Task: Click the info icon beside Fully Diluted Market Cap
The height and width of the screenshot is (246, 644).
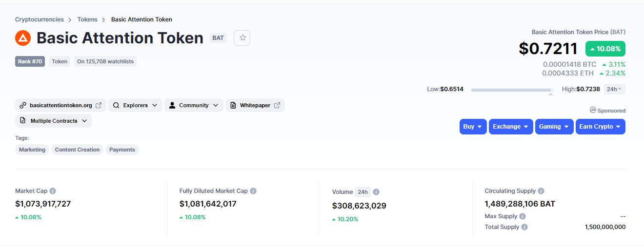Action: (x=253, y=191)
